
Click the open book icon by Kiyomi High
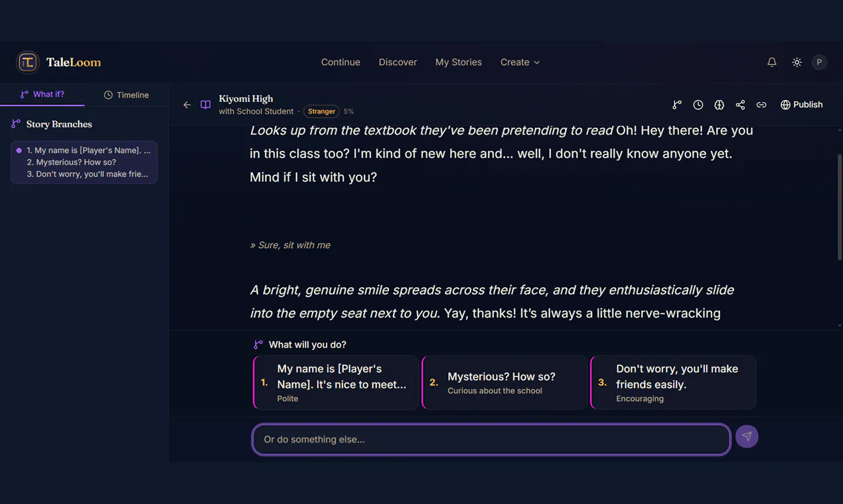[206, 105]
